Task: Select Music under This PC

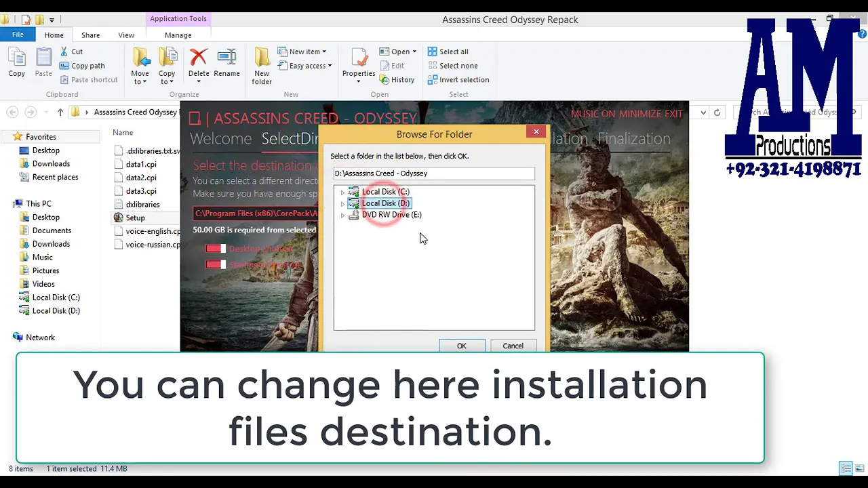Action: (x=42, y=257)
